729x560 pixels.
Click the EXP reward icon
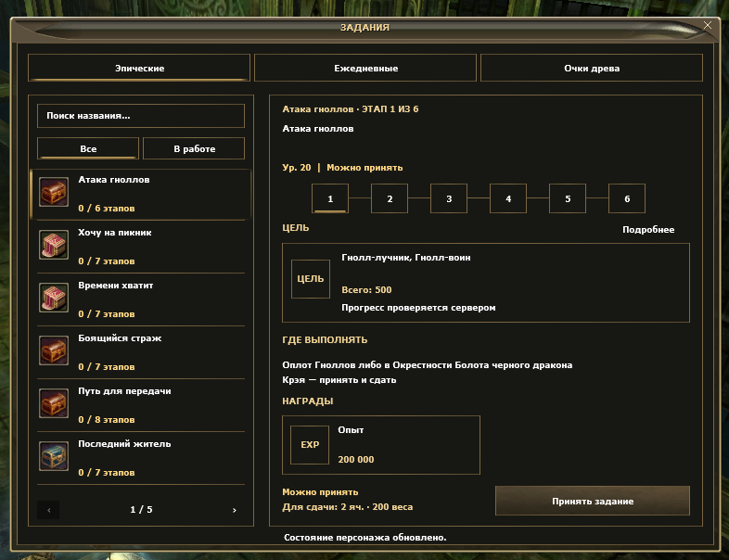click(x=310, y=445)
